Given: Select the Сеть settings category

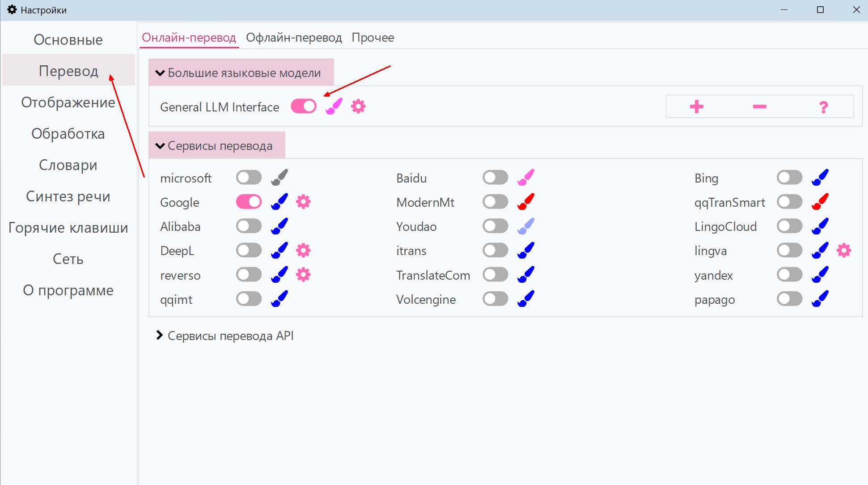Looking at the screenshot, I should coord(68,259).
